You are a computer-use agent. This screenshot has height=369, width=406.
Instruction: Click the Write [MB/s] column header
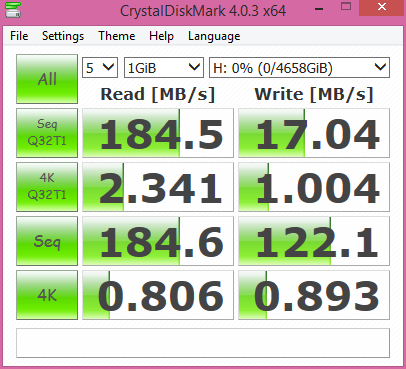tap(314, 94)
